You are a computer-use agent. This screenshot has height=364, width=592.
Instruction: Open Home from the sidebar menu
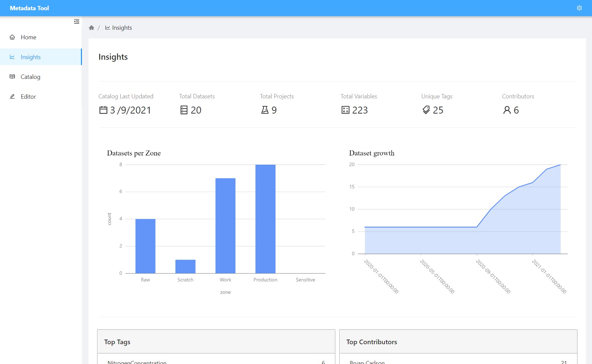pyautogui.click(x=41, y=37)
